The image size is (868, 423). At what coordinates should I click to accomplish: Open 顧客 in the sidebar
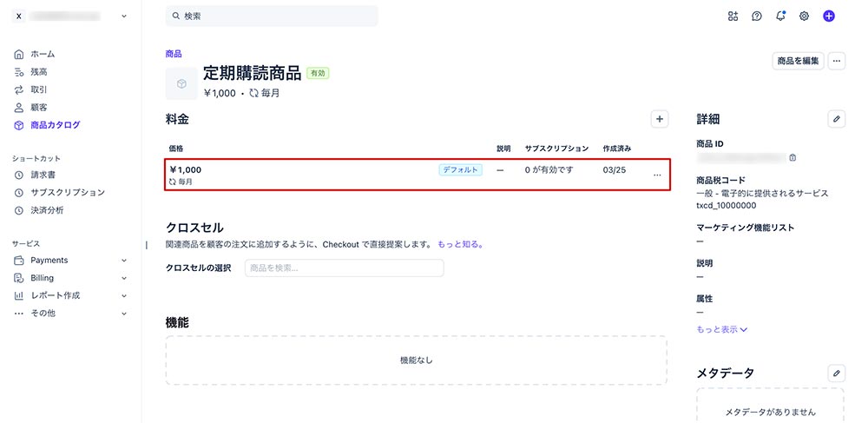point(38,107)
